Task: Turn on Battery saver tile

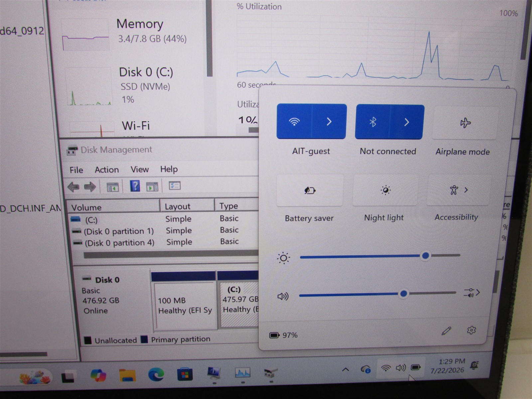Action: tap(310, 190)
